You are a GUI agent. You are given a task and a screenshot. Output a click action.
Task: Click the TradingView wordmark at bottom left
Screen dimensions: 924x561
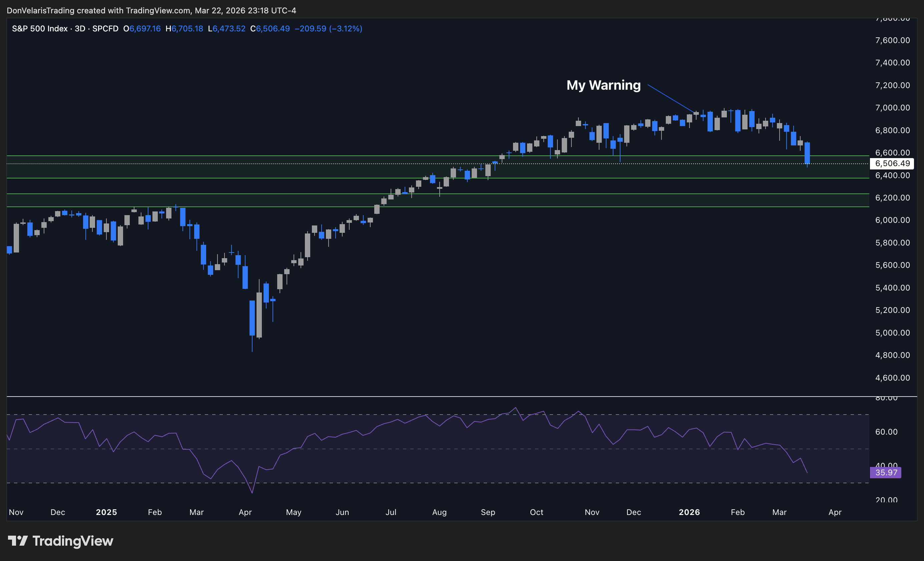[73, 541]
